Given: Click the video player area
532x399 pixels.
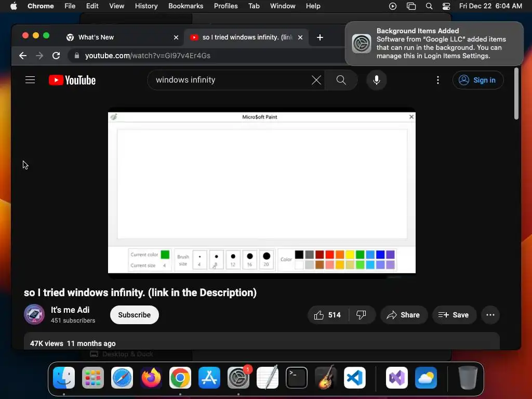Looking at the screenshot, I should (262, 192).
